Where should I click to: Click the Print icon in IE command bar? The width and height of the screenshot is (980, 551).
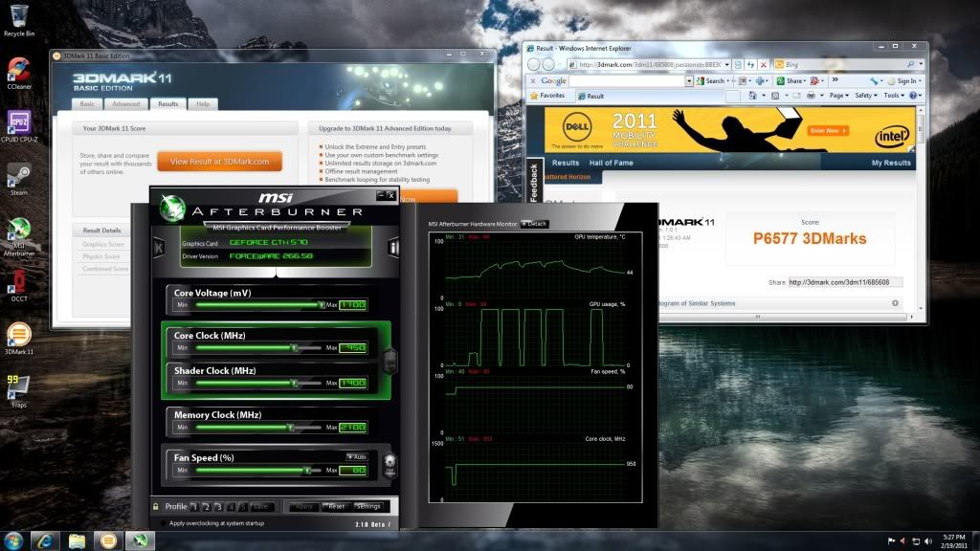point(811,96)
